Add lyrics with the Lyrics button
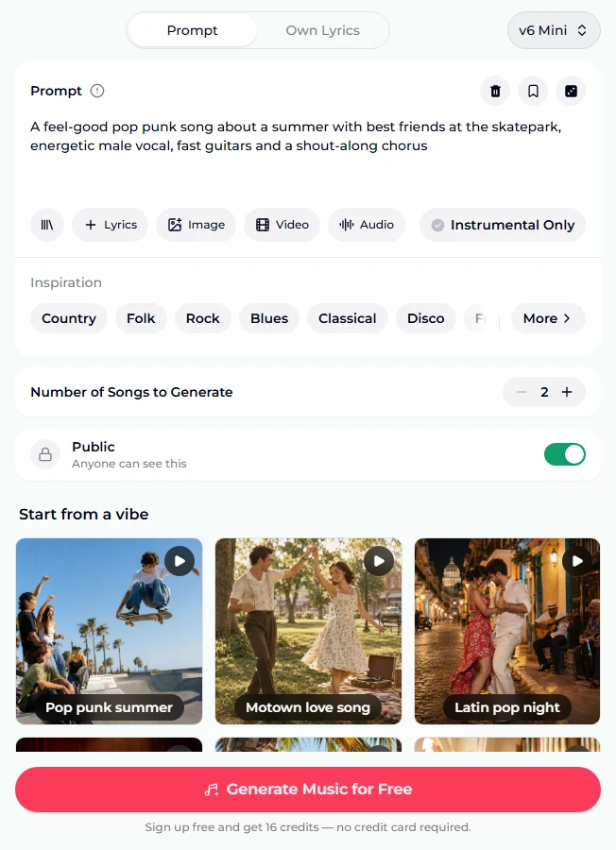This screenshot has width=616, height=850. (x=111, y=225)
